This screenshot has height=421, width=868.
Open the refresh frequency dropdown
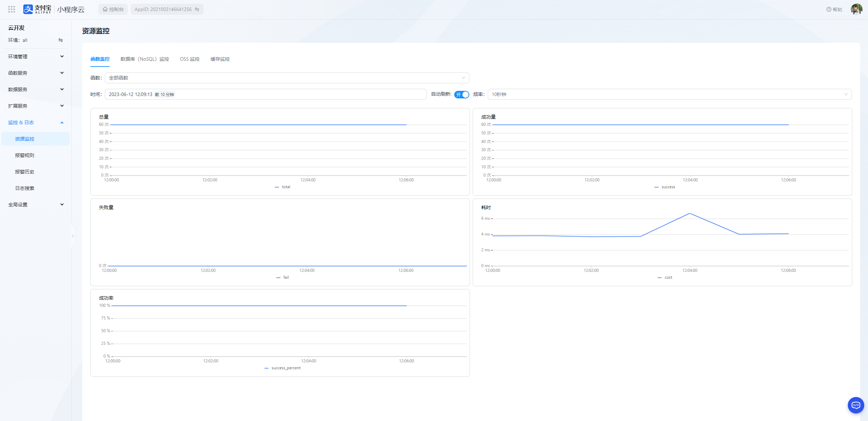[669, 94]
